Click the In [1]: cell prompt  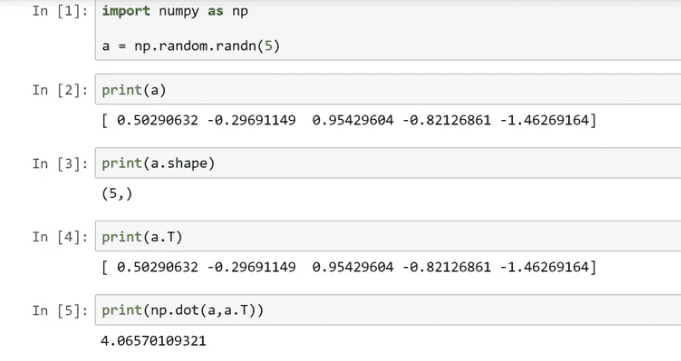point(60,11)
